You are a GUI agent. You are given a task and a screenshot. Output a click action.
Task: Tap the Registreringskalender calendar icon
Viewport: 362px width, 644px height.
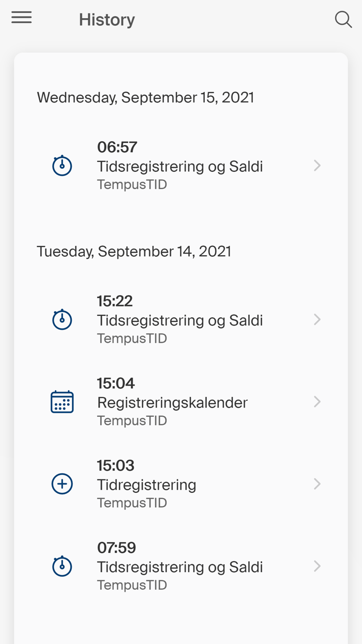(62, 402)
